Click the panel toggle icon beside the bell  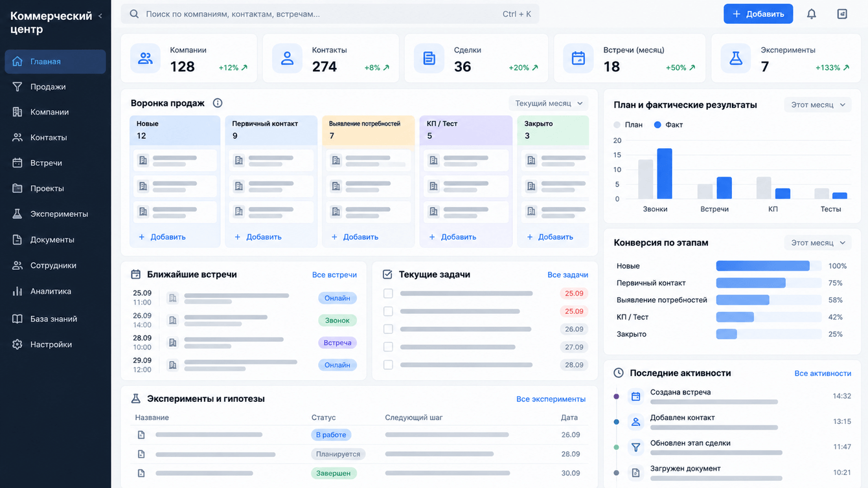tap(842, 14)
